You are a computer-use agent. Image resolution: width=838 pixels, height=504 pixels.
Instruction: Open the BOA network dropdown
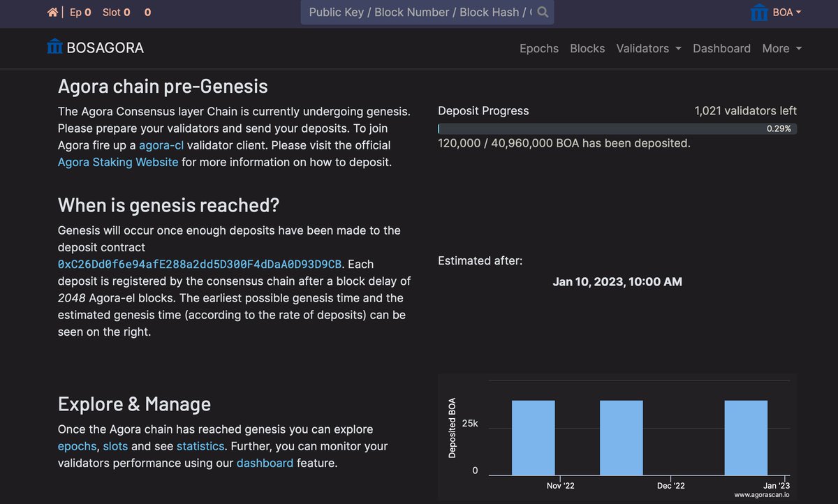[787, 13]
